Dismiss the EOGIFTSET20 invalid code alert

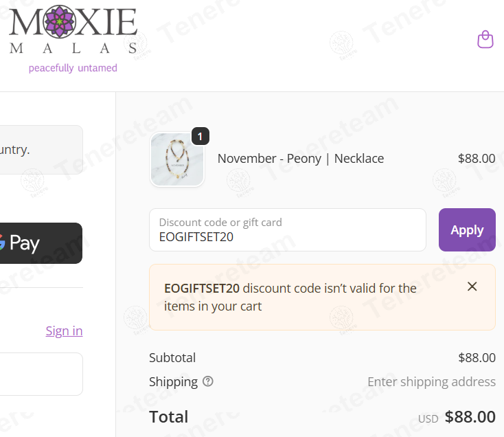[472, 287]
